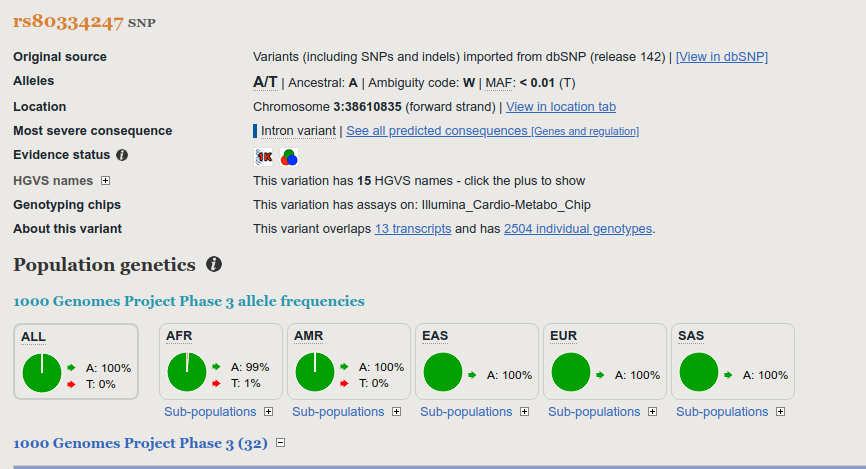Click the ALL population label
The height and width of the screenshot is (469, 866).
coord(33,337)
